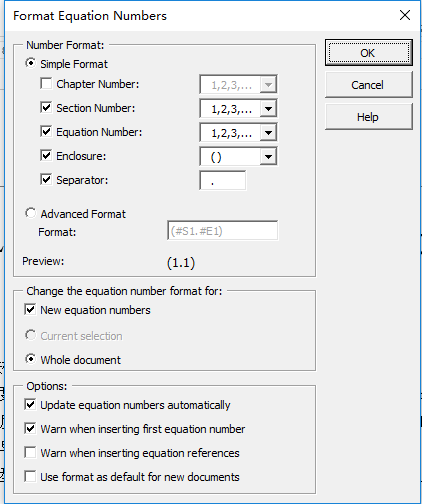Click the Cancel button
The height and width of the screenshot is (504, 422).
369,85
